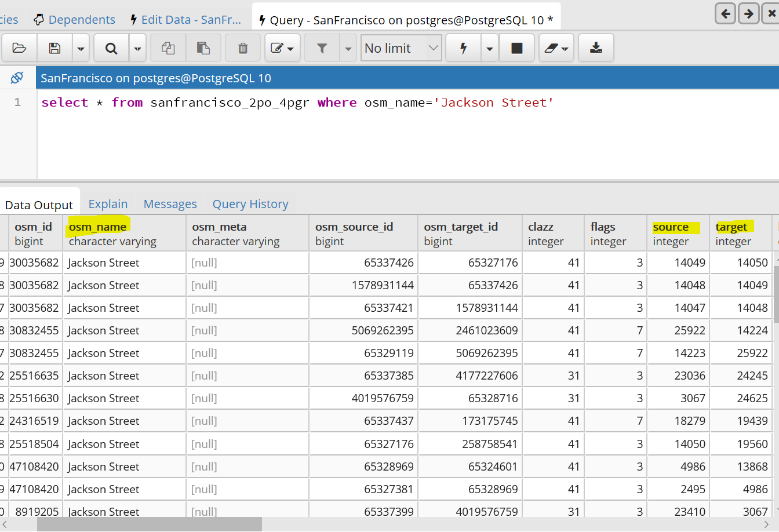Click the scroll right arrow at bottom
The height and width of the screenshot is (532, 779).
tap(767, 524)
